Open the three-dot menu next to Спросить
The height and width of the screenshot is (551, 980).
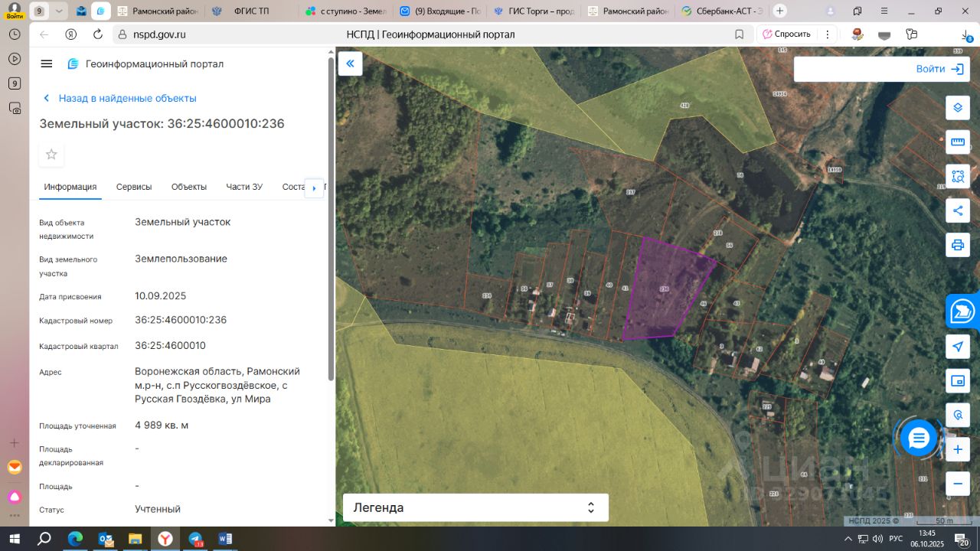pos(827,34)
